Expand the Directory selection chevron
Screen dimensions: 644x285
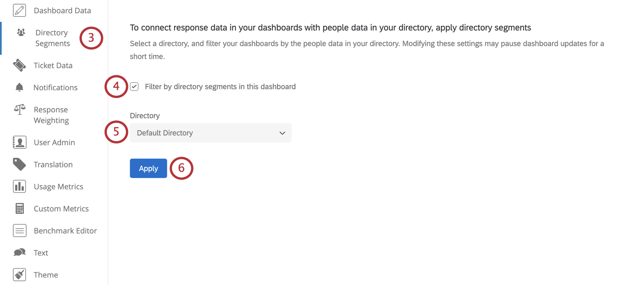pyautogui.click(x=282, y=133)
